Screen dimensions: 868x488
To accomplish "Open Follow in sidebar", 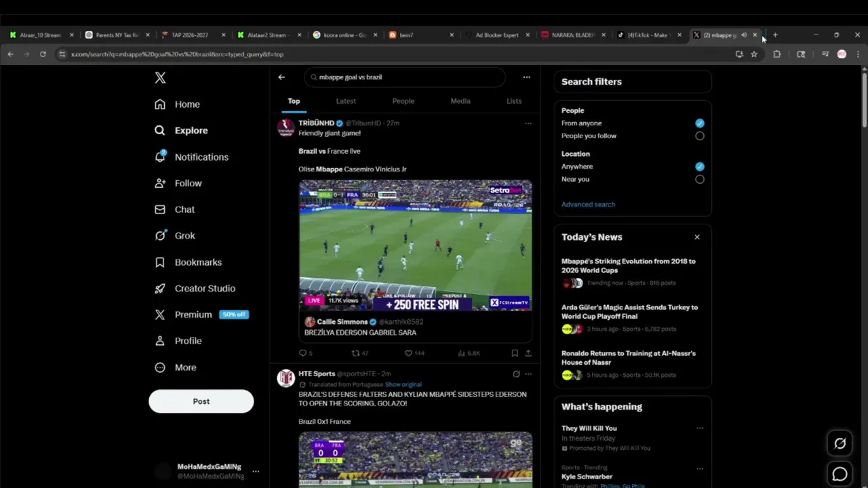I will point(178,183).
